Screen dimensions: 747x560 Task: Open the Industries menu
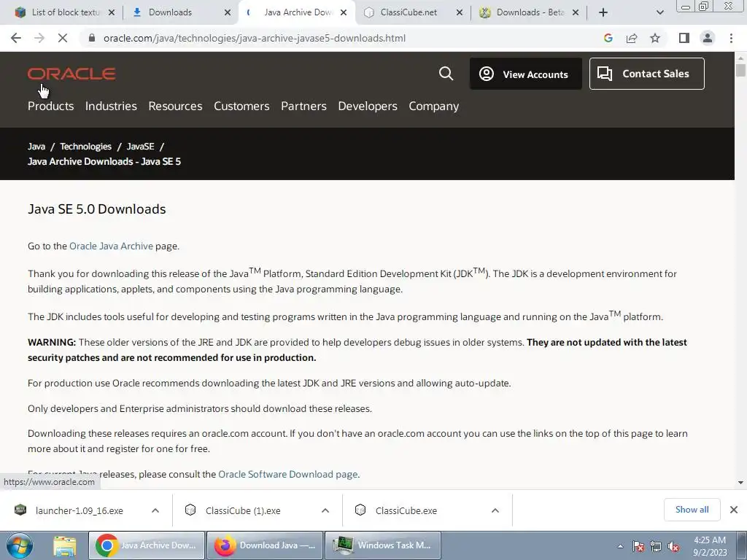pyautogui.click(x=111, y=106)
